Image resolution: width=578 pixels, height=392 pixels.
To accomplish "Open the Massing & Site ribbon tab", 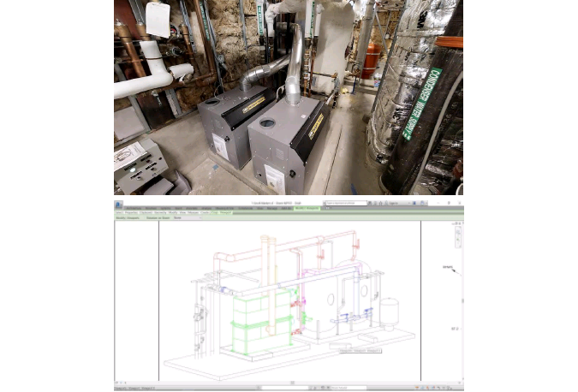I will [224, 208].
